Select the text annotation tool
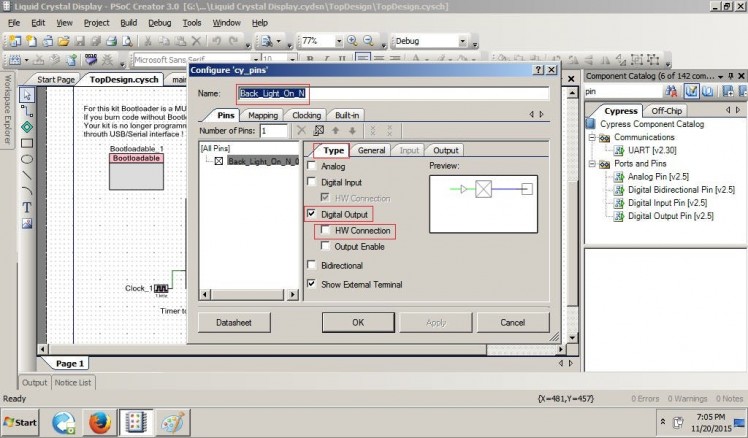The height and width of the screenshot is (438, 748). pos(27,207)
